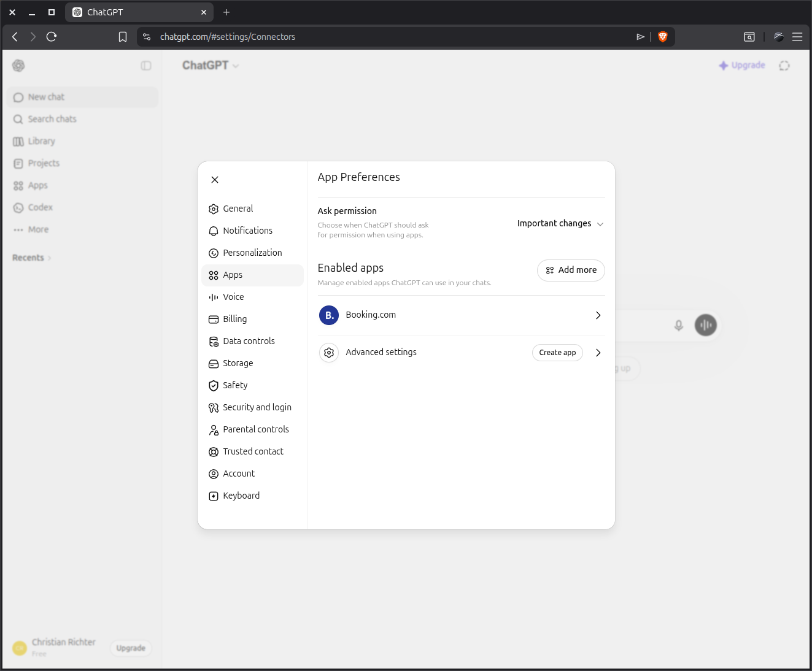
Task: Open Security and login settings
Action: [x=252, y=407]
